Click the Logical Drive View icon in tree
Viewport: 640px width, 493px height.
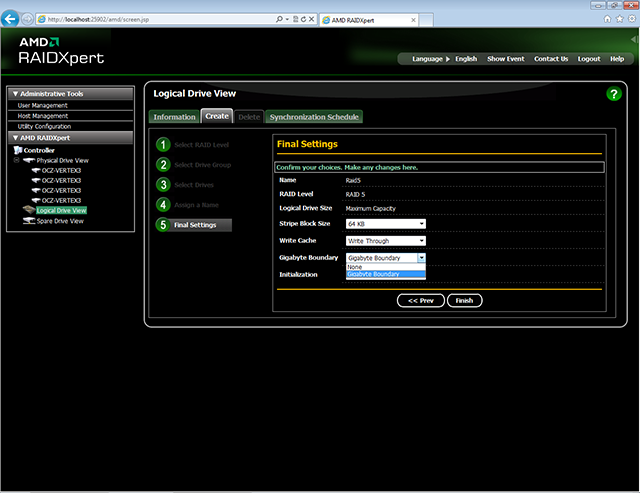29,210
